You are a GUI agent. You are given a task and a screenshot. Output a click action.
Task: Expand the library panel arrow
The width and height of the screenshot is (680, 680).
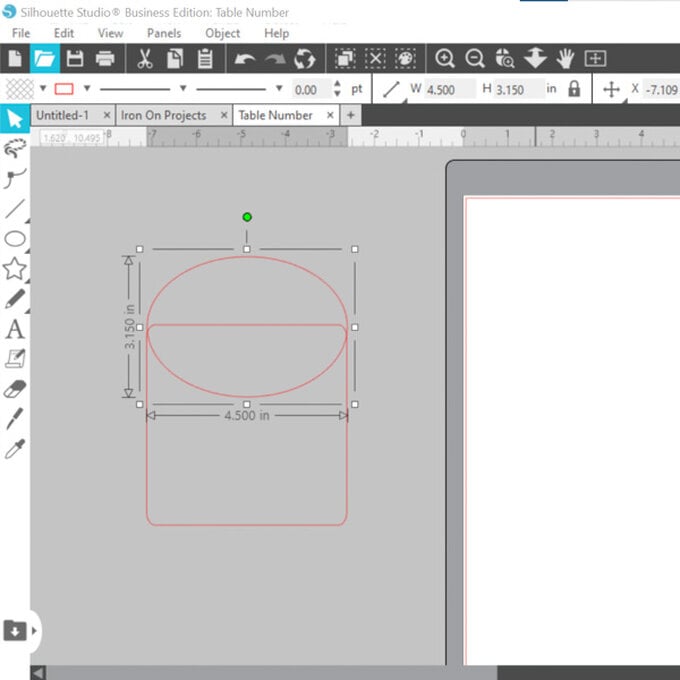point(34,631)
